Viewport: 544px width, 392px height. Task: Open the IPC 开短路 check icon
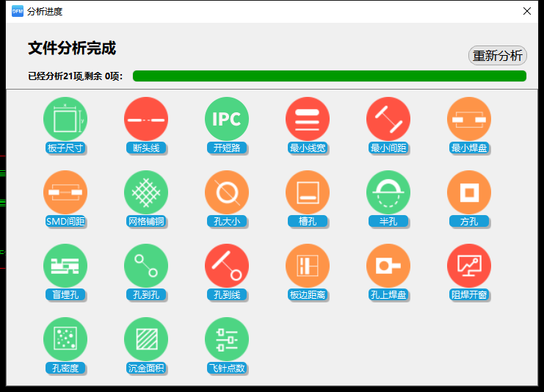click(x=227, y=119)
